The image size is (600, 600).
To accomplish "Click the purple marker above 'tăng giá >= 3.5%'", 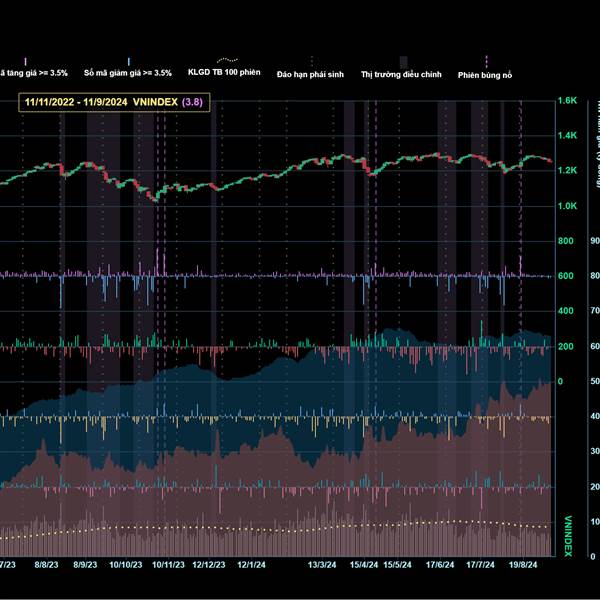I will (x=25, y=61).
